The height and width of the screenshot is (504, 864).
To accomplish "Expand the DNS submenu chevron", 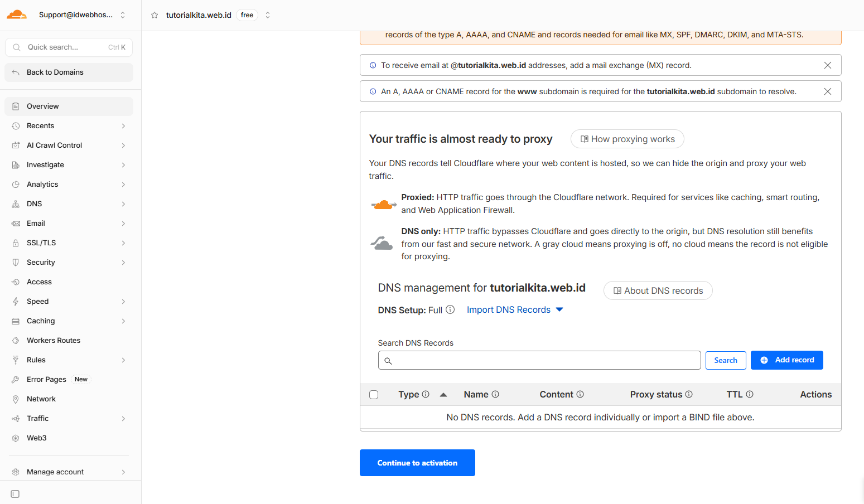I will [x=123, y=204].
